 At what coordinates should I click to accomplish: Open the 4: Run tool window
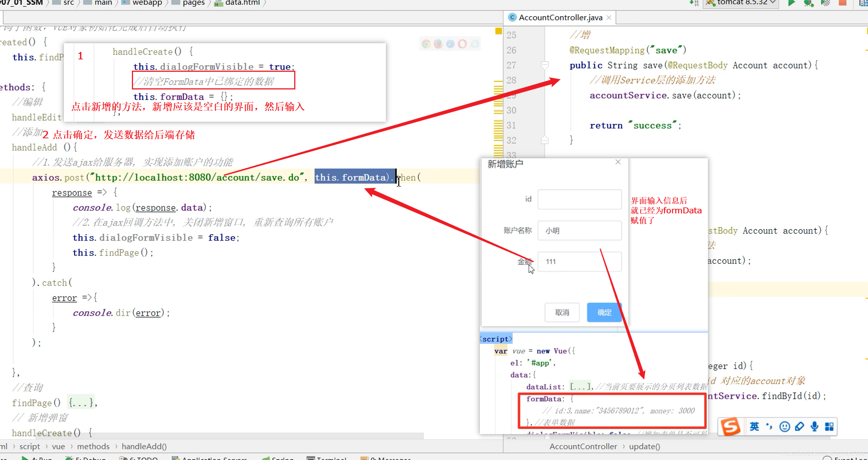(x=37, y=458)
